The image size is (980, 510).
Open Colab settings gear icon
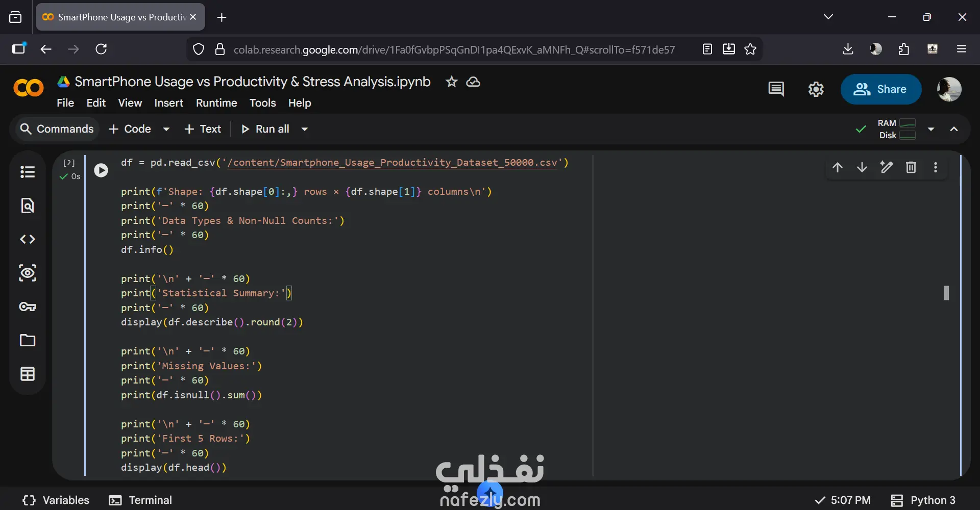[816, 89]
